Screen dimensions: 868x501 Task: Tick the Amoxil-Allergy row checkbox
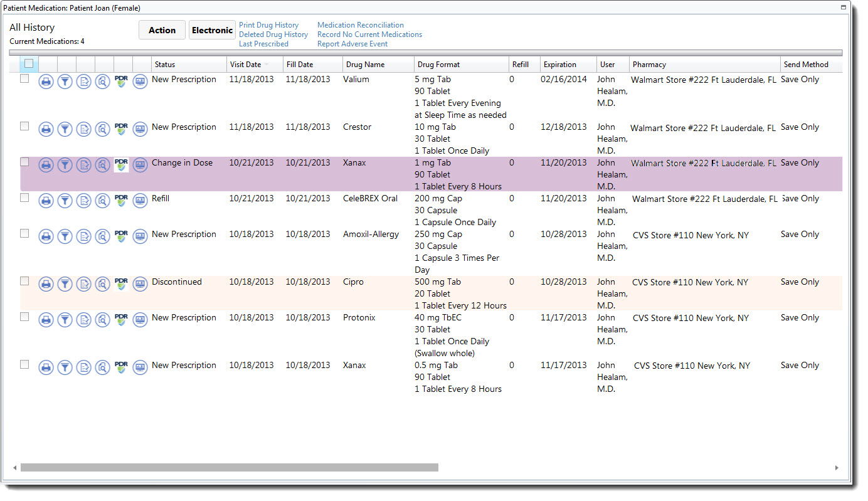point(24,233)
